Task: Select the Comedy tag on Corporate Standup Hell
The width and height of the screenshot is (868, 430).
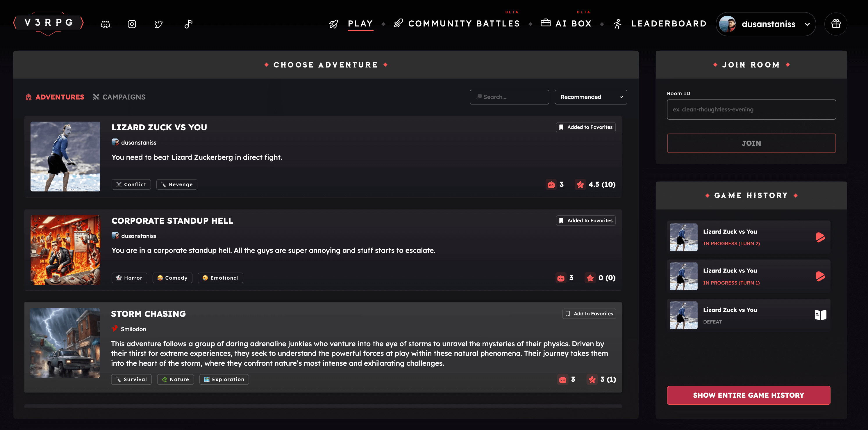Action: (172, 278)
